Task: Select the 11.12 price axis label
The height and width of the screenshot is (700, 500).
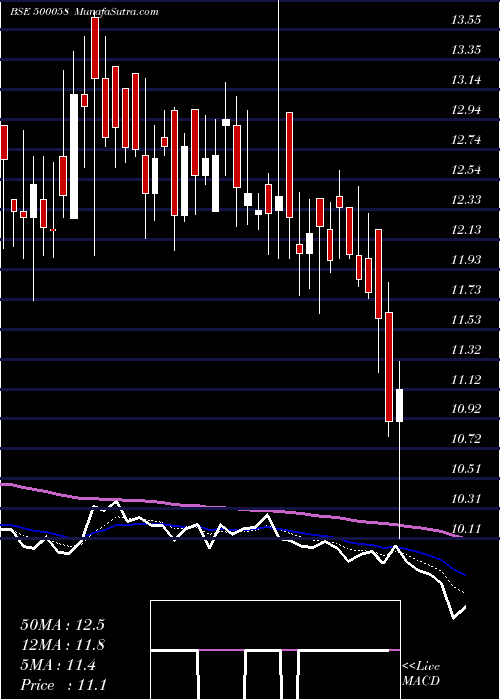Action: [466, 379]
